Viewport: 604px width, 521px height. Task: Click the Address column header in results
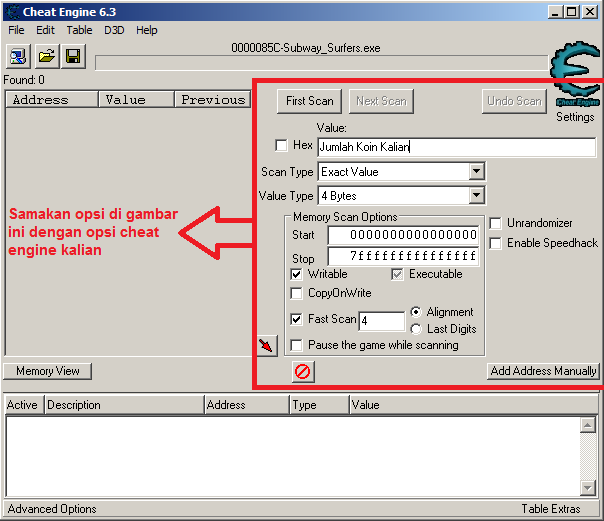pyautogui.click(x=52, y=100)
